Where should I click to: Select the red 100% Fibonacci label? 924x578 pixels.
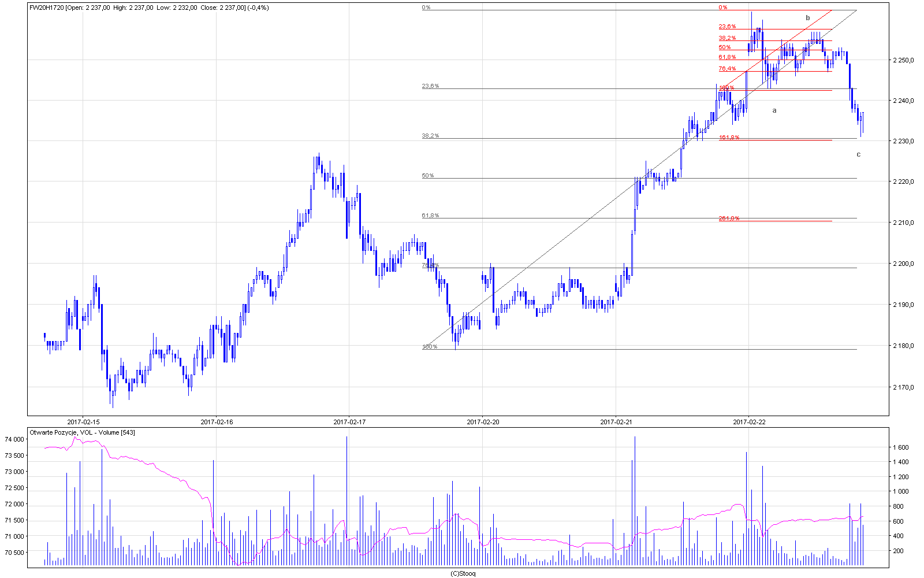point(726,88)
